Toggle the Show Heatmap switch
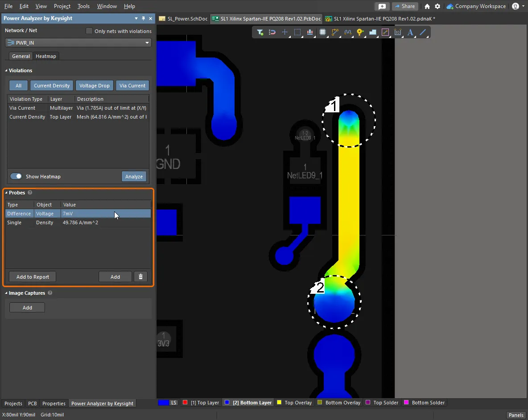 (16, 177)
